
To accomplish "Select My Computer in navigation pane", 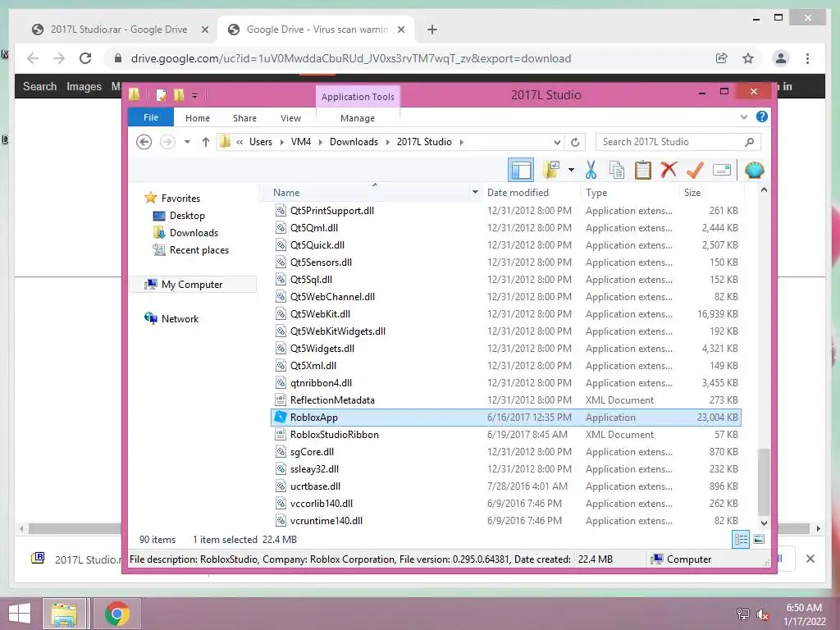I will pos(192,285).
